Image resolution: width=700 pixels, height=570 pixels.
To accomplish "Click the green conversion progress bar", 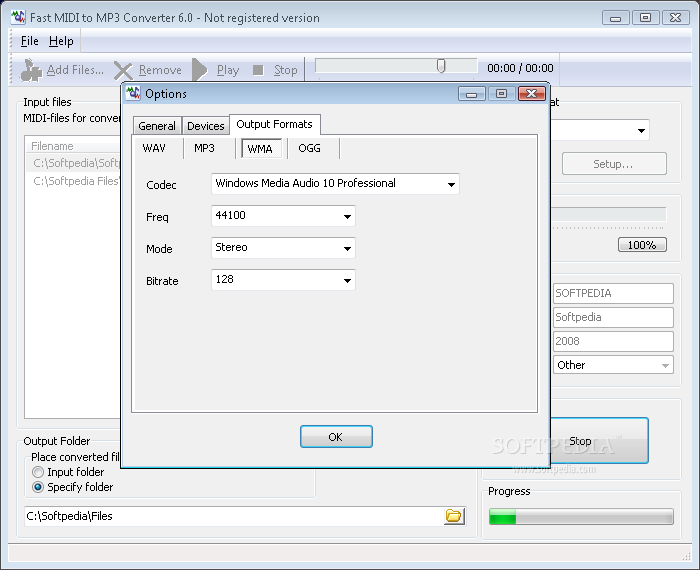I will (x=581, y=517).
